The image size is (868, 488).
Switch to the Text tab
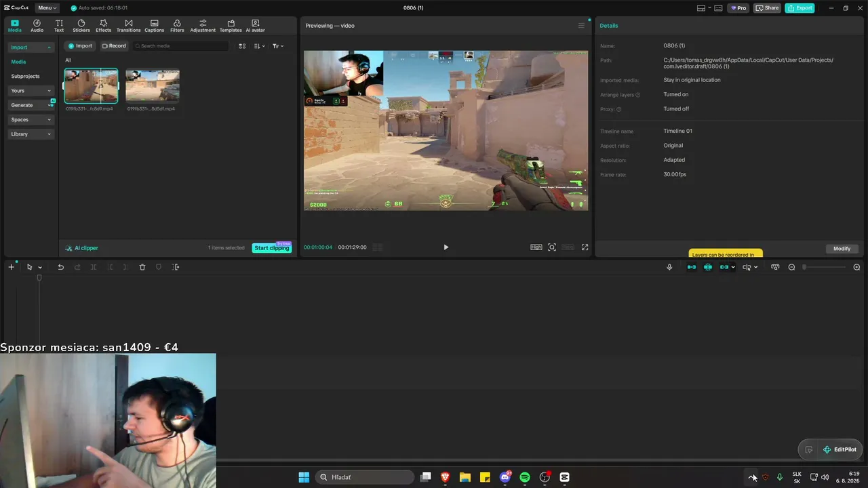click(x=59, y=26)
